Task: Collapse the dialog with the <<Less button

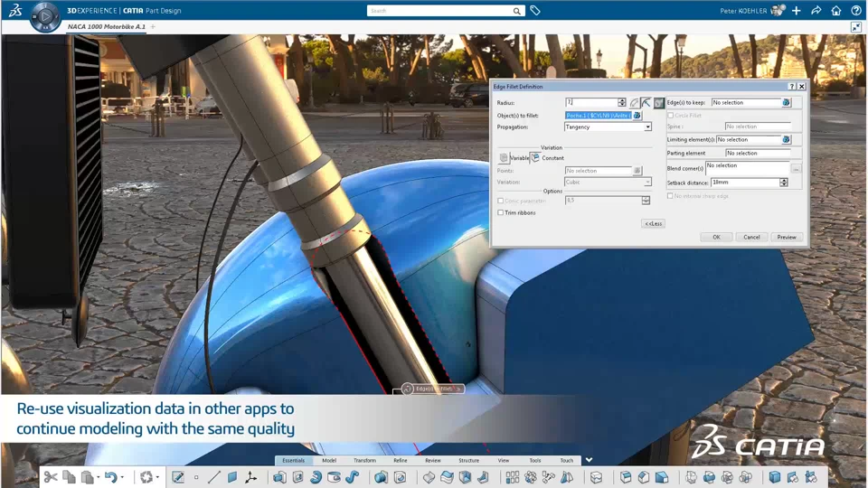Action: (653, 223)
